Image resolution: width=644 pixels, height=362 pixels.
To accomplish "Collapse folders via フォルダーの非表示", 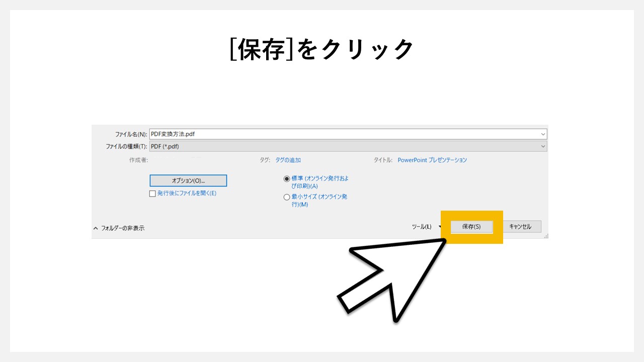I will pyautogui.click(x=123, y=228).
